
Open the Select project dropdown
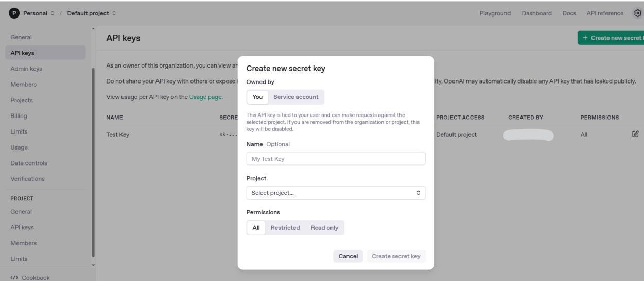click(336, 193)
